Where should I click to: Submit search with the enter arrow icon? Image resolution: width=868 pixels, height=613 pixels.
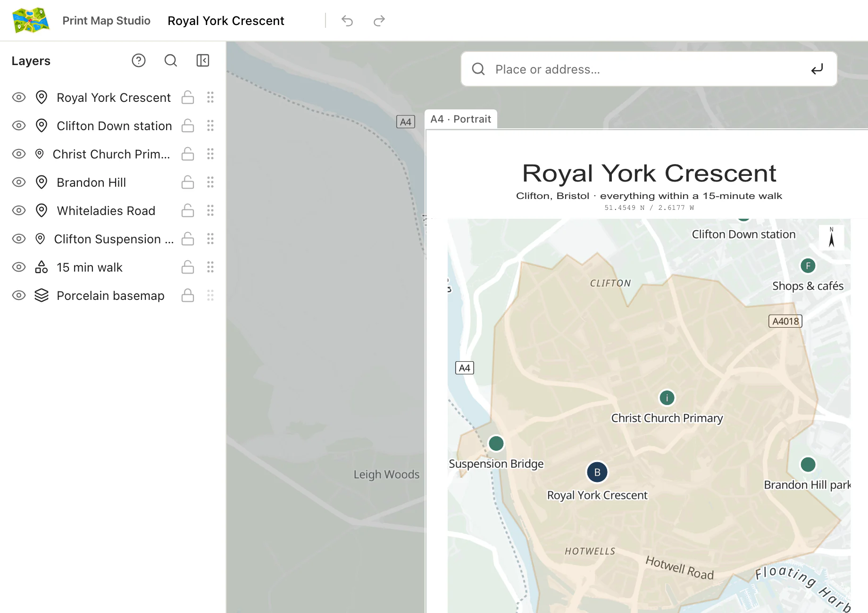[x=817, y=69]
